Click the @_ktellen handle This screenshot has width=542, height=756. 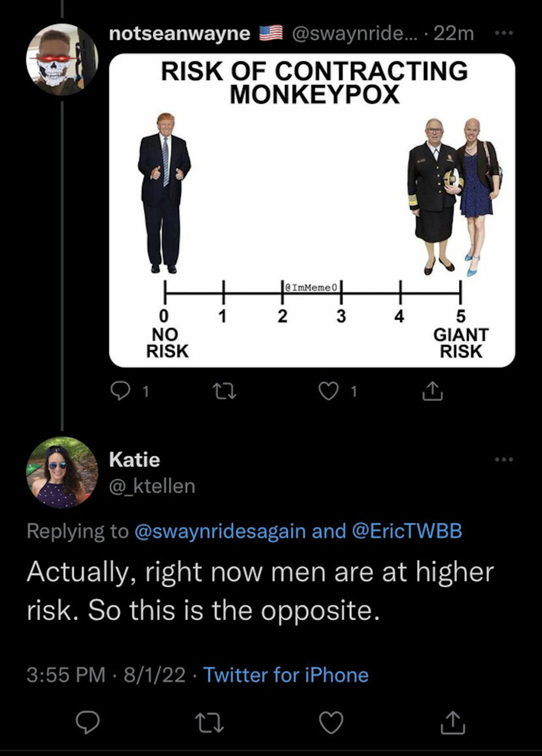click(x=152, y=486)
